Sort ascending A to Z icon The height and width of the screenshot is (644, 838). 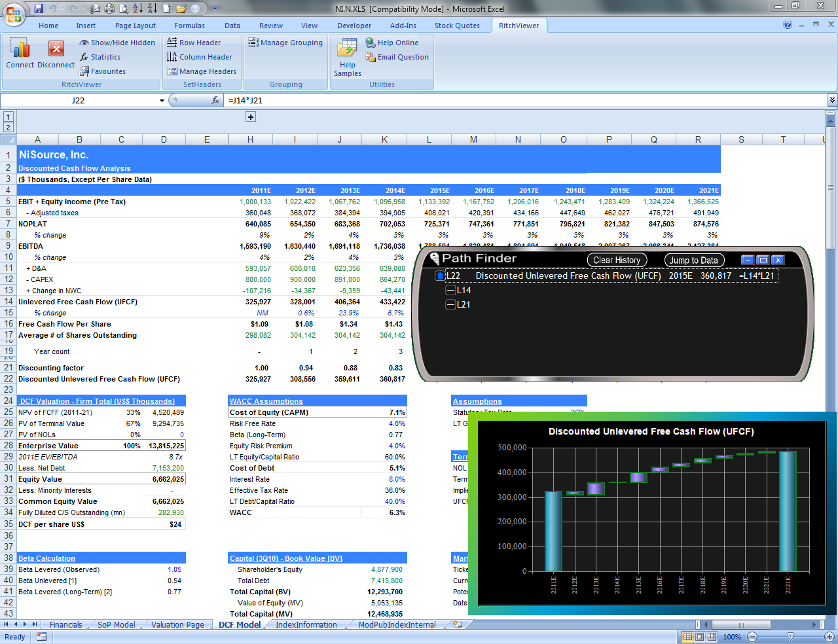(x=137, y=9)
